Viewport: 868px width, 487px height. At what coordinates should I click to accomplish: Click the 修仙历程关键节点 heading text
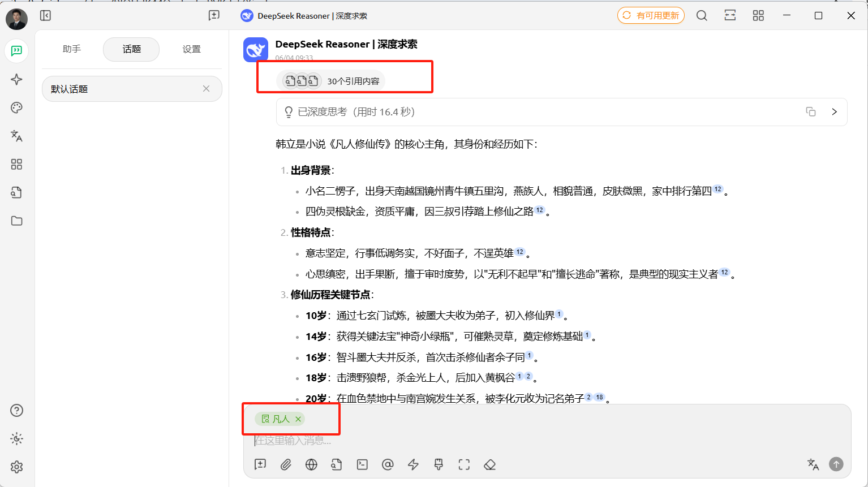(x=330, y=295)
